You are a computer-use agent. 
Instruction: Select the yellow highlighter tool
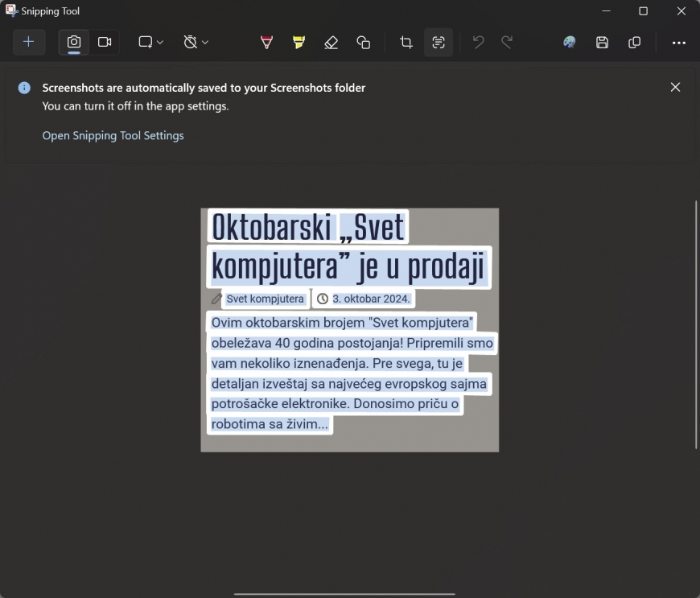click(299, 43)
